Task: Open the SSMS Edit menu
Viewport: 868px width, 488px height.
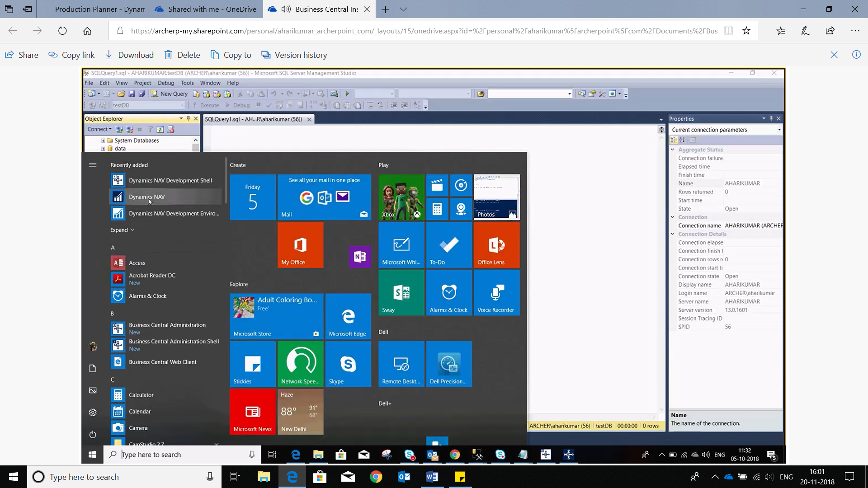Action: [104, 83]
